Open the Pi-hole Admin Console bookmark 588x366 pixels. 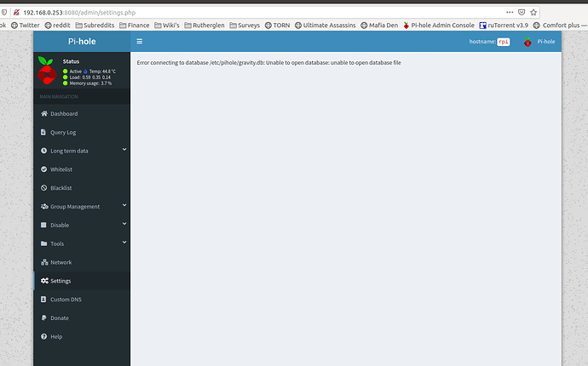tap(442, 26)
